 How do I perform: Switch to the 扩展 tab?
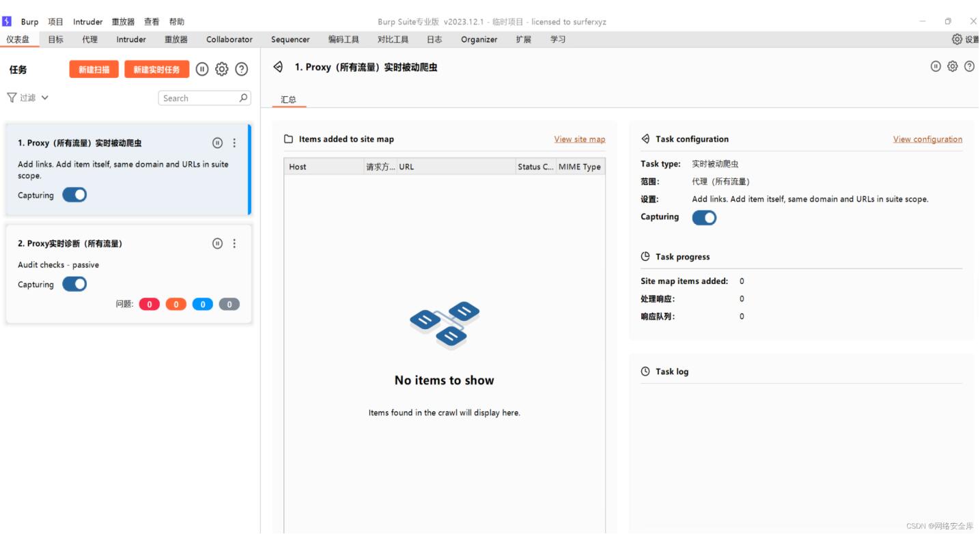[x=524, y=40]
